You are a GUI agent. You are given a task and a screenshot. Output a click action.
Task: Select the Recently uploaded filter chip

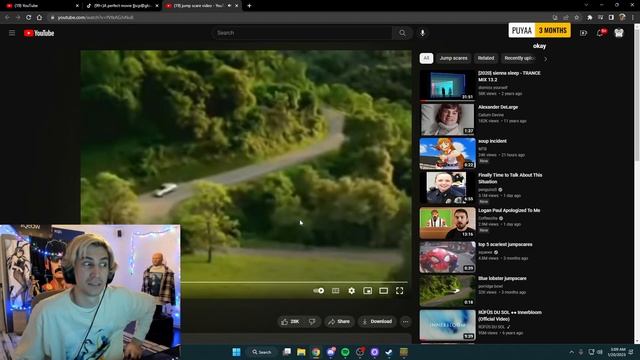[519, 58]
